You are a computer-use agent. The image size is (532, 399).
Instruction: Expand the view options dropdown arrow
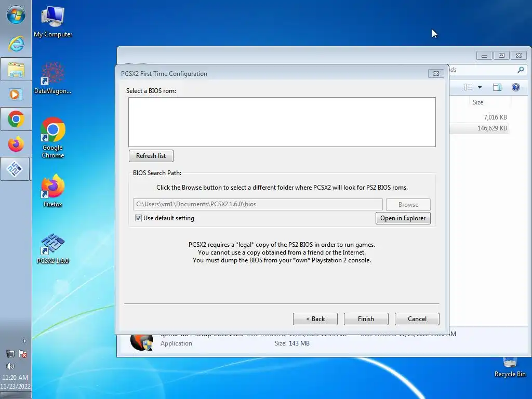480,87
